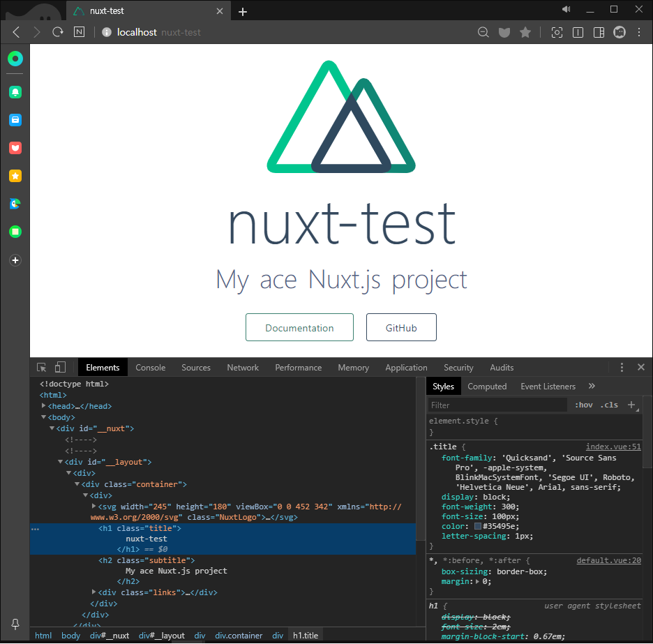This screenshot has width=653, height=644.
Task: Switch to the Sources tab
Action: pos(196,368)
